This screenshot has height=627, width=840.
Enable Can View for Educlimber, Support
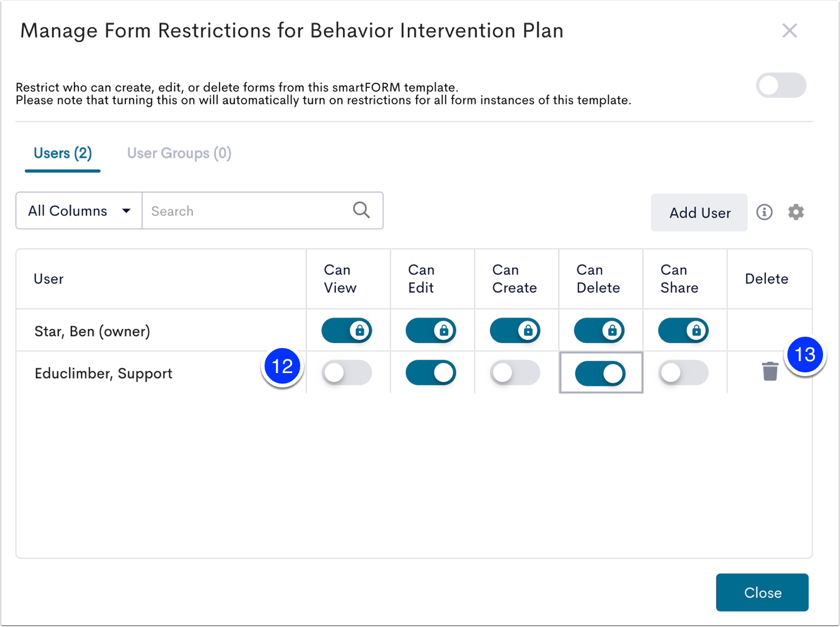tap(347, 372)
